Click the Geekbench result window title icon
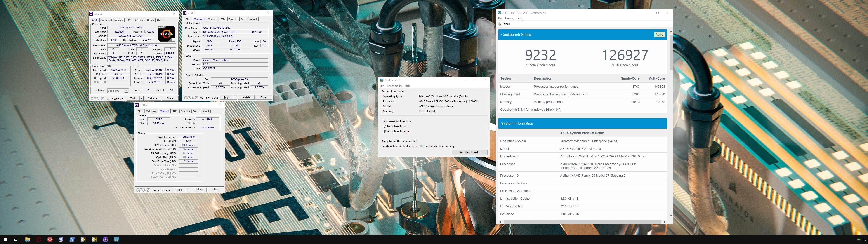This screenshot has width=868, height=244. pos(500,13)
